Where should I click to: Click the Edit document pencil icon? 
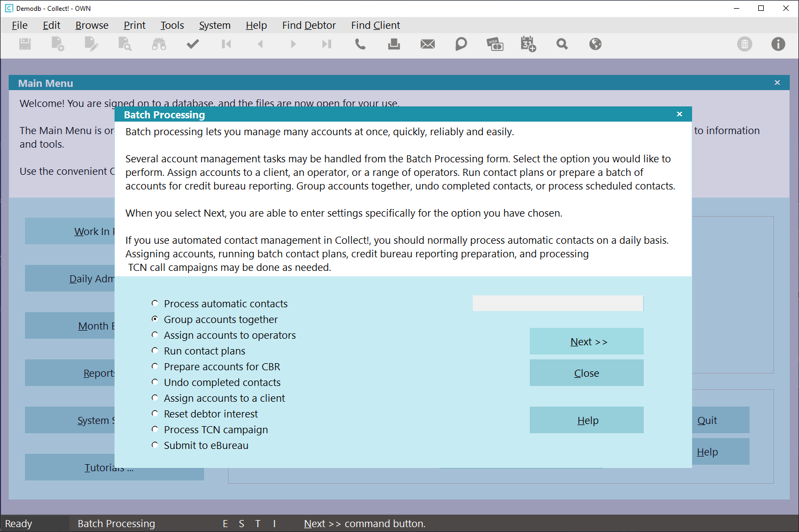tap(91, 44)
